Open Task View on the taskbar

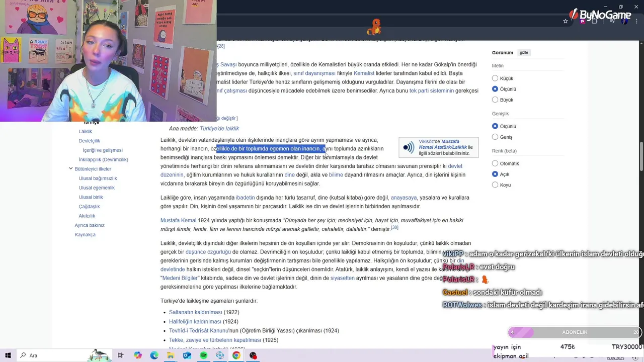pyautogui.click(x=121, y=355)
